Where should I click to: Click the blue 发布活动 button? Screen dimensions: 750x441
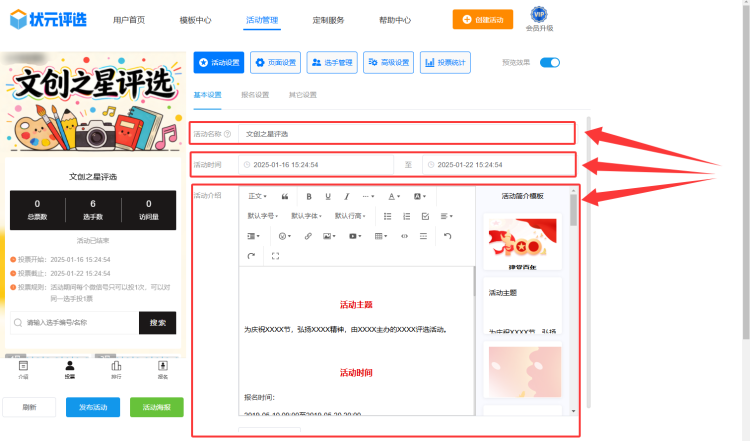[x=93, y=407]
